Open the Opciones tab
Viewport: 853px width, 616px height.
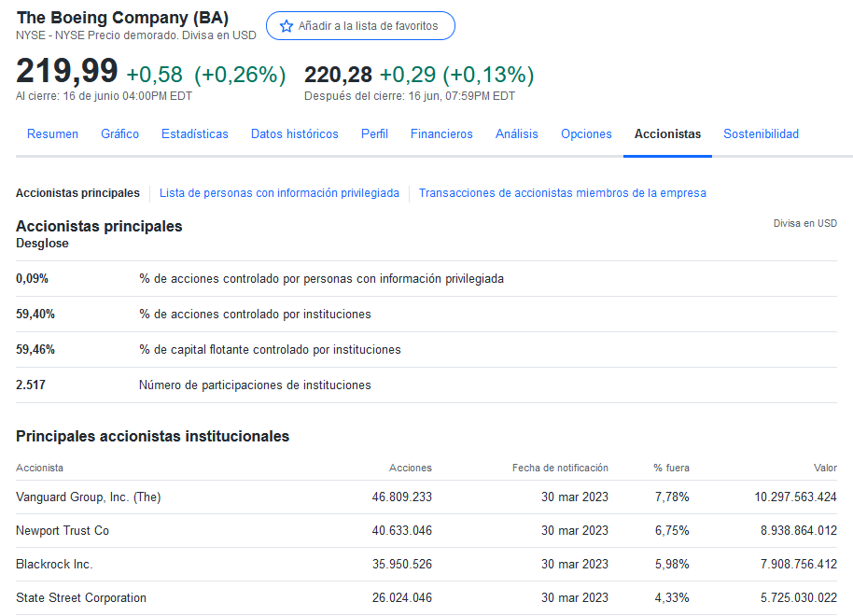586,133
